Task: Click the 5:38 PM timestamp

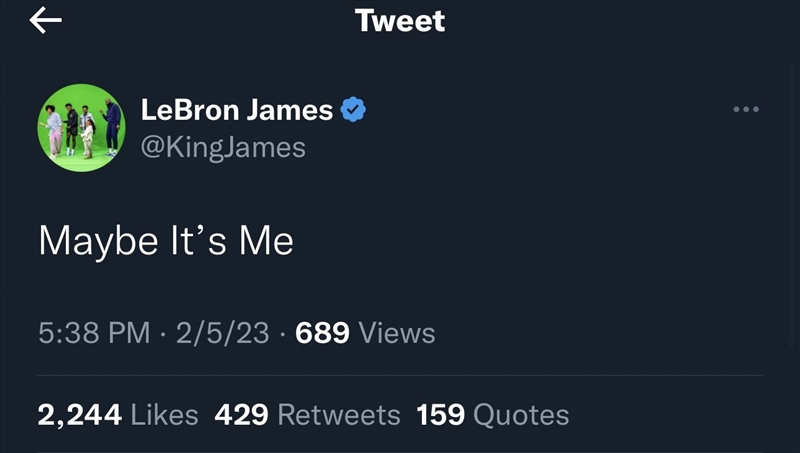Action: (94, 333)
